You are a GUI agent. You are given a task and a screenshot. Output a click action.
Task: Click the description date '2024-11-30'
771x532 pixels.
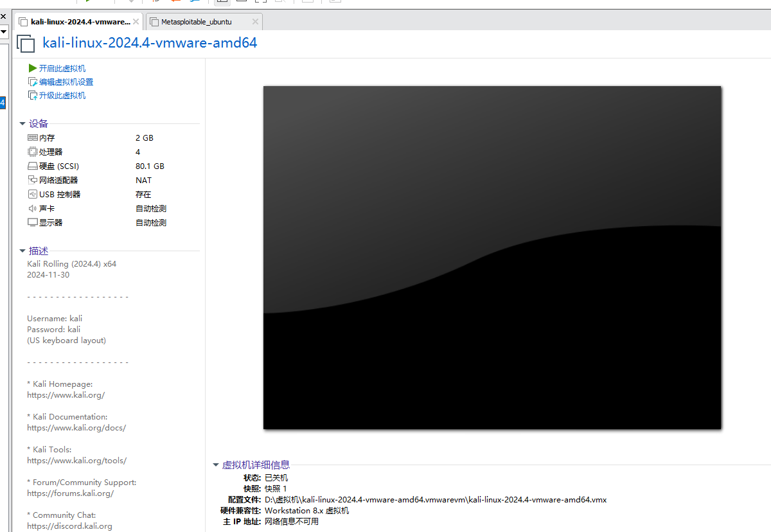[x=48, y=274]
